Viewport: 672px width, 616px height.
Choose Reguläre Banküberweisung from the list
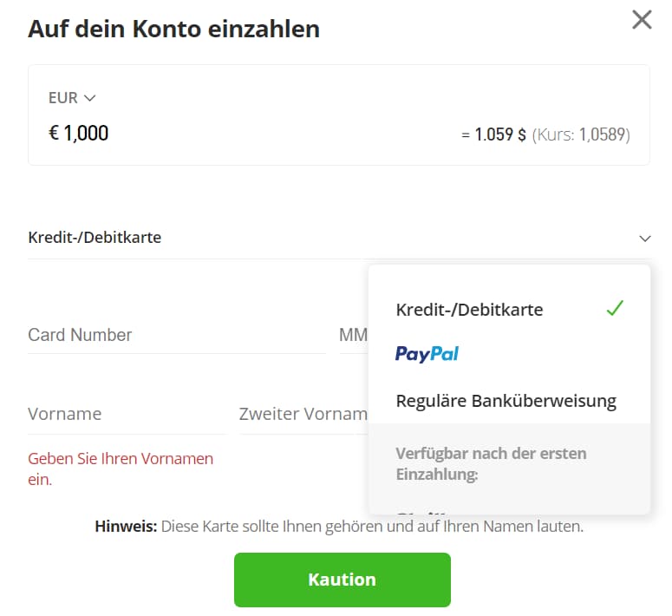pos(506,401)
